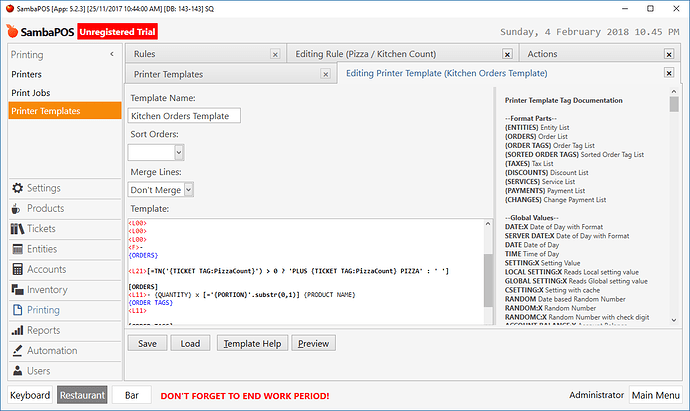The height and width of the screenshot is (411, 690).
Task: Select the highlighted Printer Templates sidebar item
Action: [x=65, y=111]
